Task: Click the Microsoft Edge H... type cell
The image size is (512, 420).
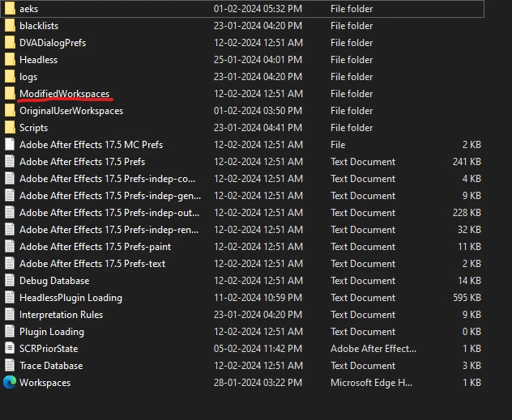Action: 371,383
